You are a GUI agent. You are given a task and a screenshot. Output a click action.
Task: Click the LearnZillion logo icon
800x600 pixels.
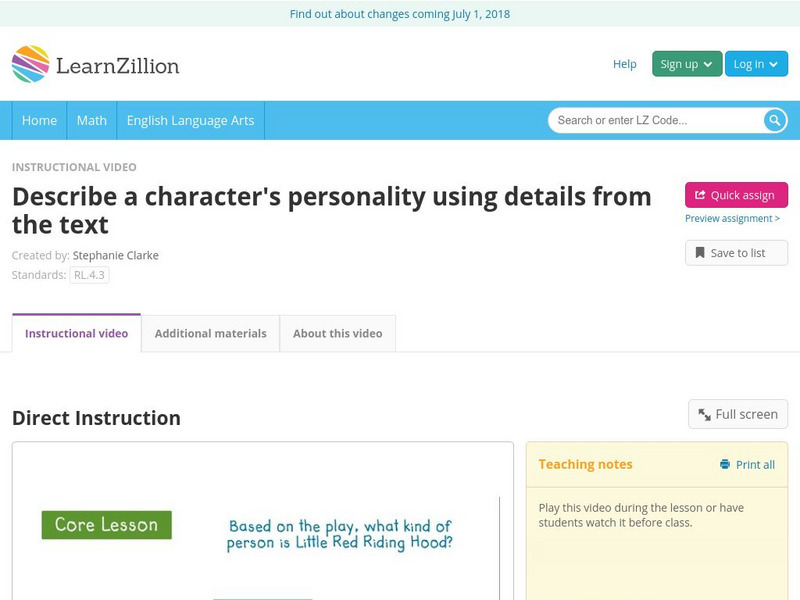(x=31, y=64)
